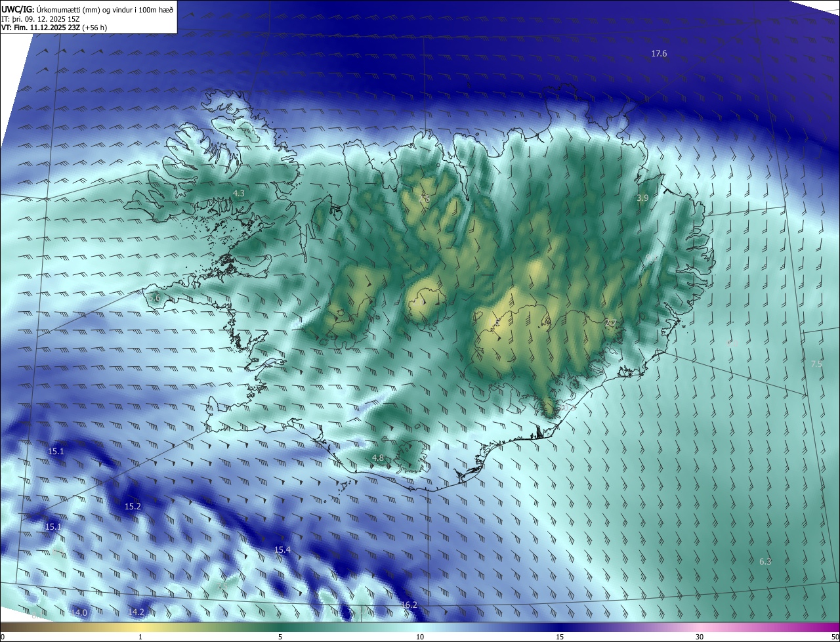Click the '5' label on the color scale

tap(280, 637)
